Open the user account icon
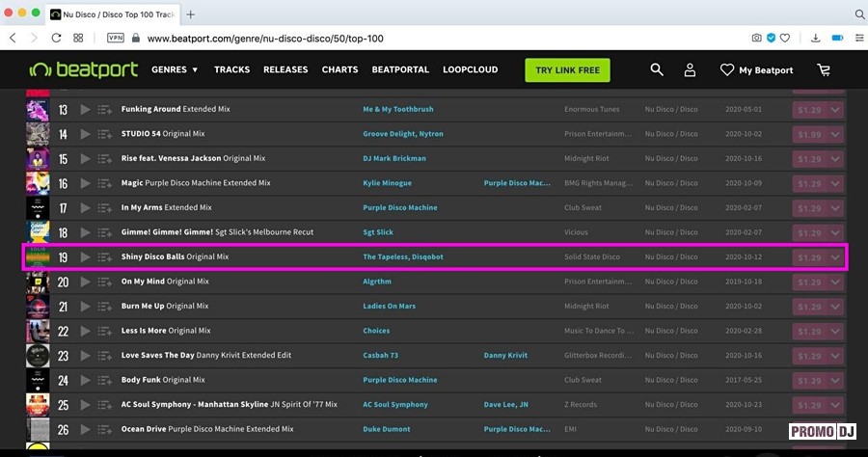 [x=690, y=69]
